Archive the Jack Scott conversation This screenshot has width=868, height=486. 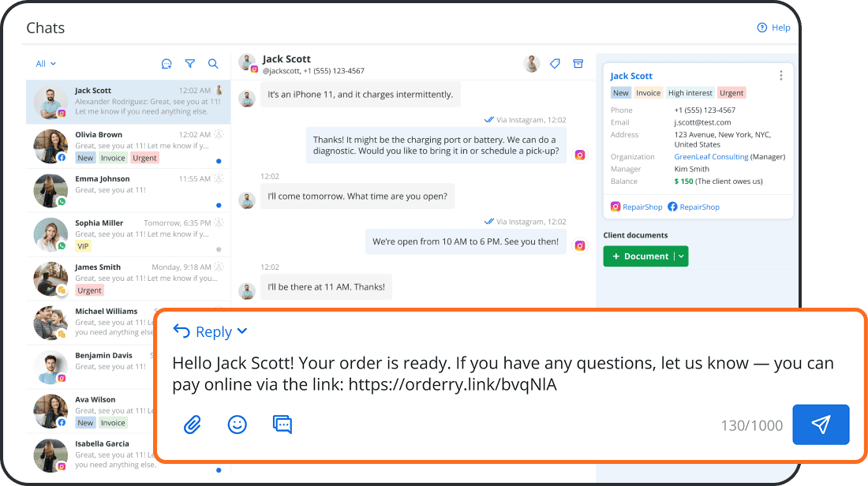(578, 64)
